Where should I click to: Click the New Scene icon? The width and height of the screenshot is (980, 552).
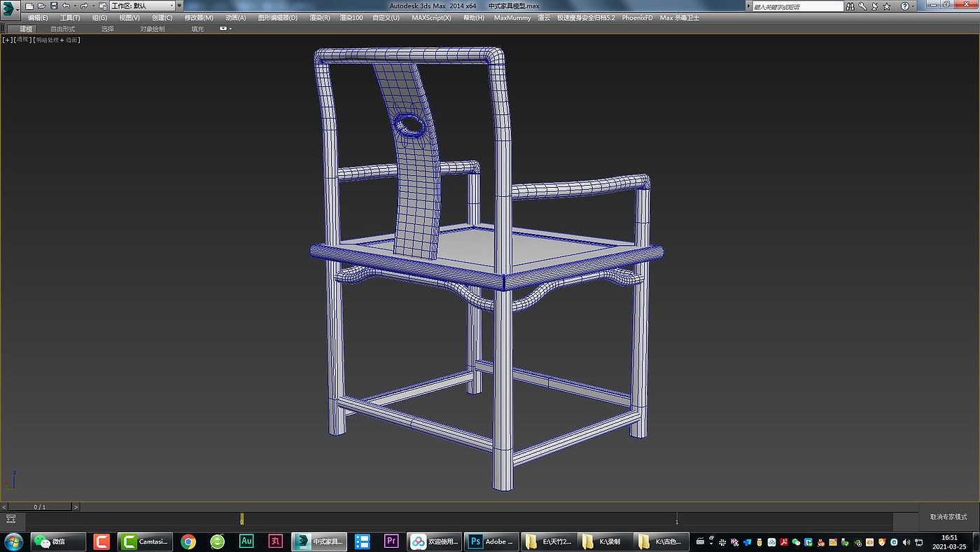coord(29,6)
